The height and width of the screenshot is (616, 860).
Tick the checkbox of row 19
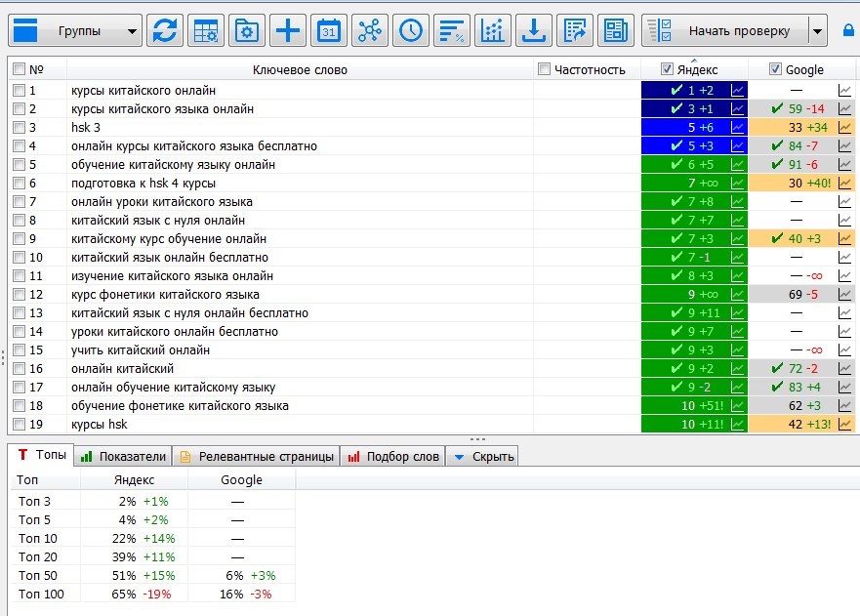coord(20,424)
